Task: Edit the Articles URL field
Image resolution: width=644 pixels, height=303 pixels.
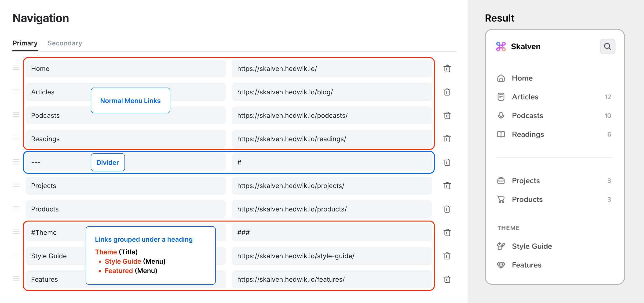Action: coord(332,92)
